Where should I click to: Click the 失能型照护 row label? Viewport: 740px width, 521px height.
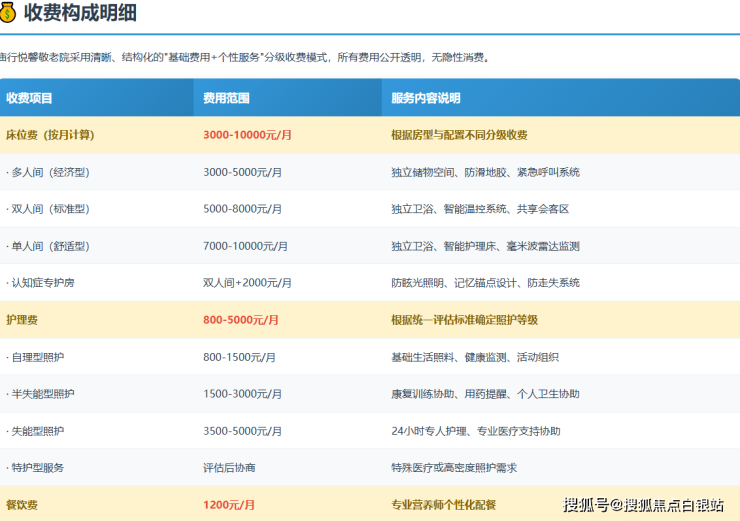35,431
